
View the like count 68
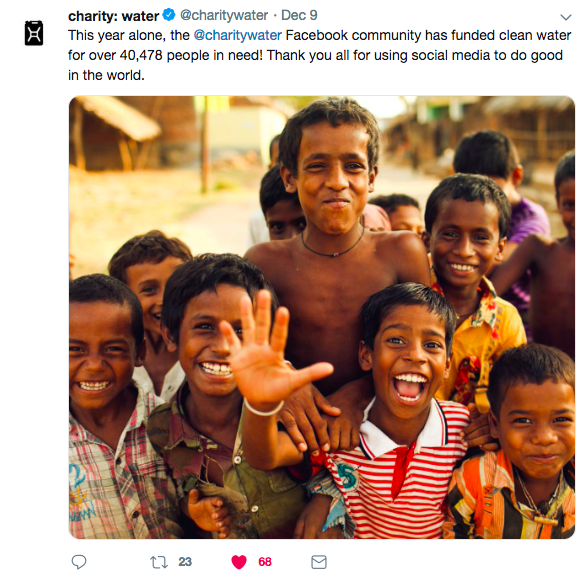click(x=265, y=561)
